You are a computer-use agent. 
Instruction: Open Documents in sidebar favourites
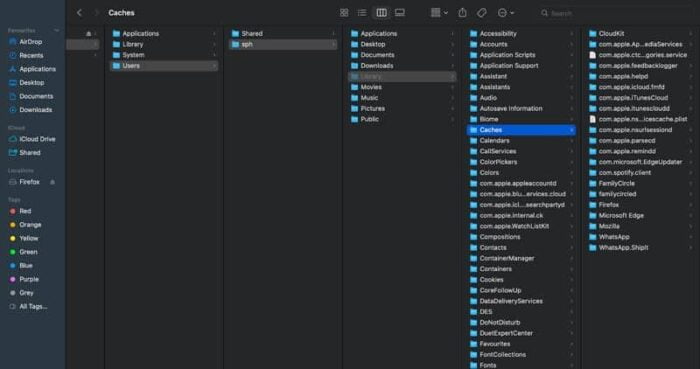[36, 96]
